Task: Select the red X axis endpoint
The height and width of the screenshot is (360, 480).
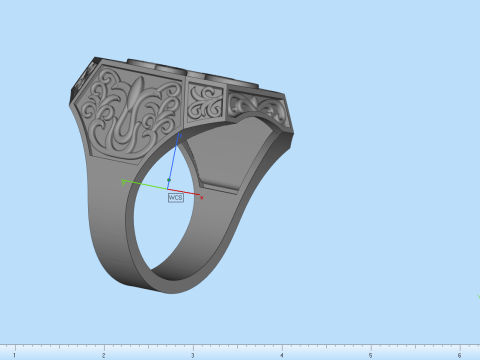Action: pos(201,198)
